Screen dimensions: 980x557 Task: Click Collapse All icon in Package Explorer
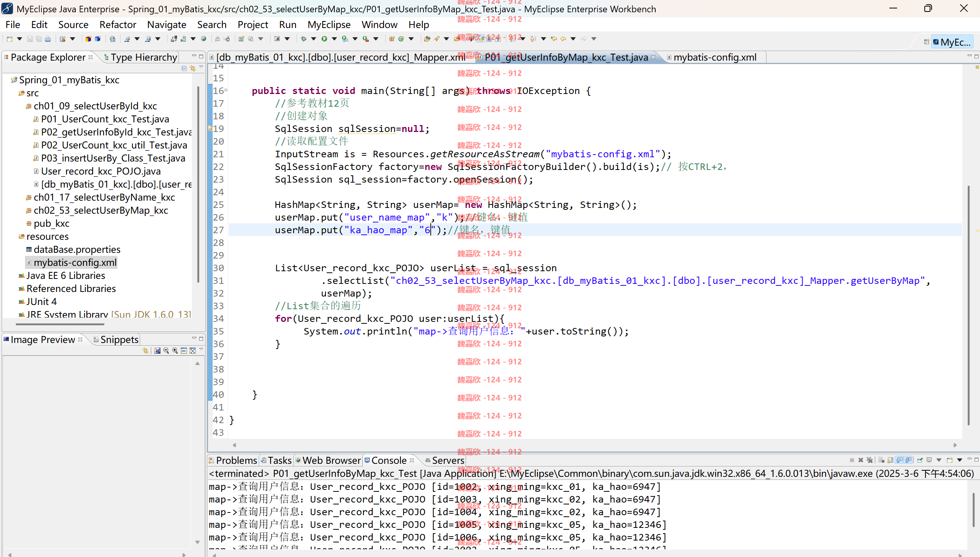[x=184, y=68]
